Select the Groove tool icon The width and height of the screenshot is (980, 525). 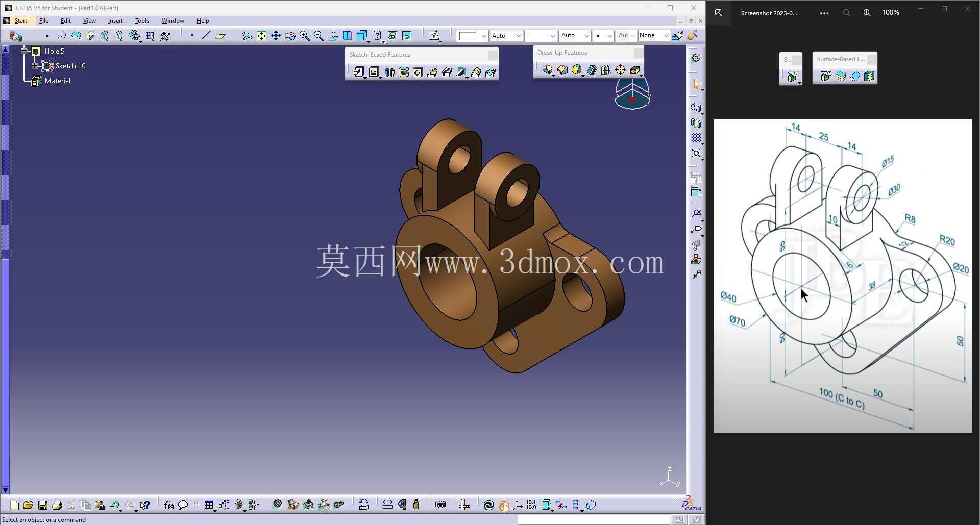click(403, 72)
